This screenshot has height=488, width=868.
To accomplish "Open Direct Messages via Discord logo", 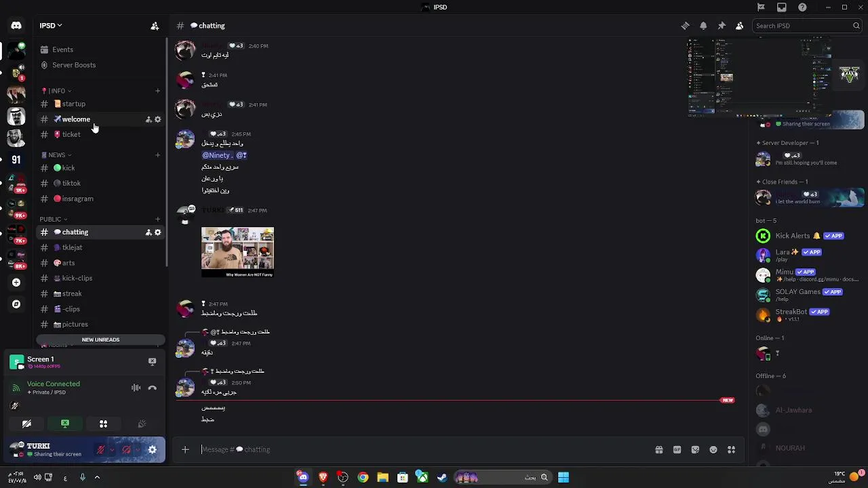I will 16,26.
